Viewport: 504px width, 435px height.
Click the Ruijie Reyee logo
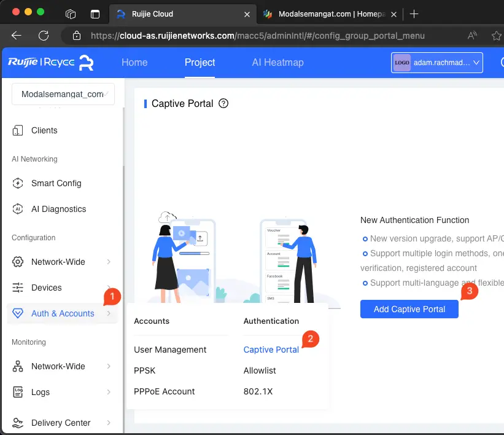click(51, 63)
